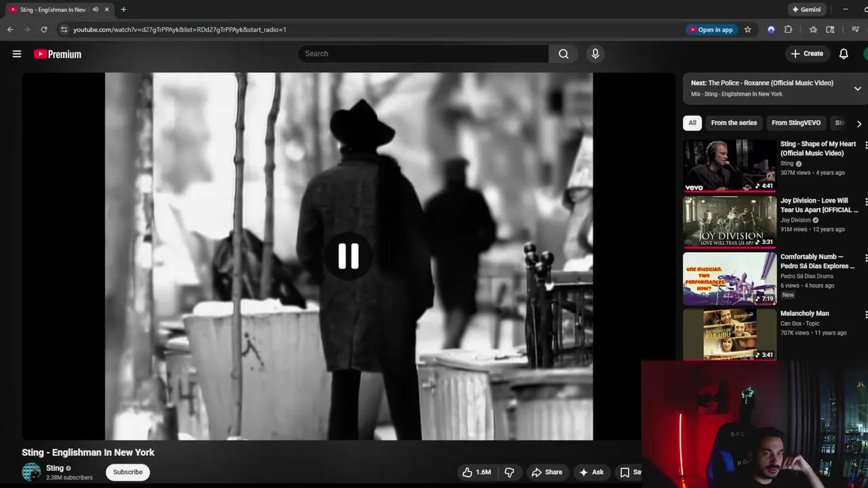Subscribe to the Sting channel
This screenshot has width=868, height=488.
pos(127,472)
